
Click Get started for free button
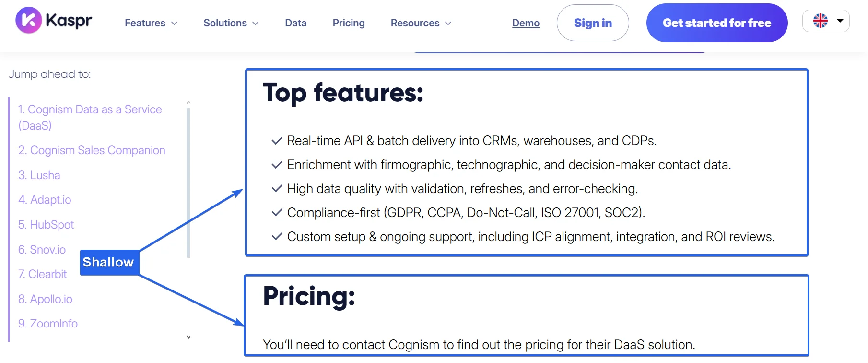717,23
